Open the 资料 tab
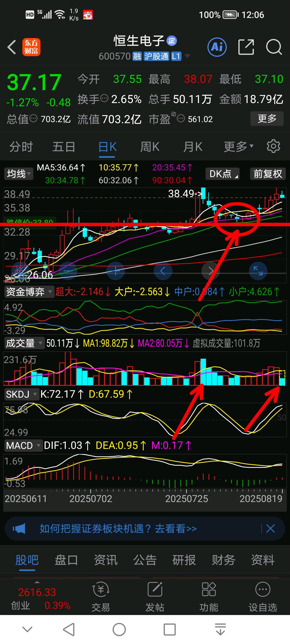Screen dimensions: 290x644 (x=263, y=560)
